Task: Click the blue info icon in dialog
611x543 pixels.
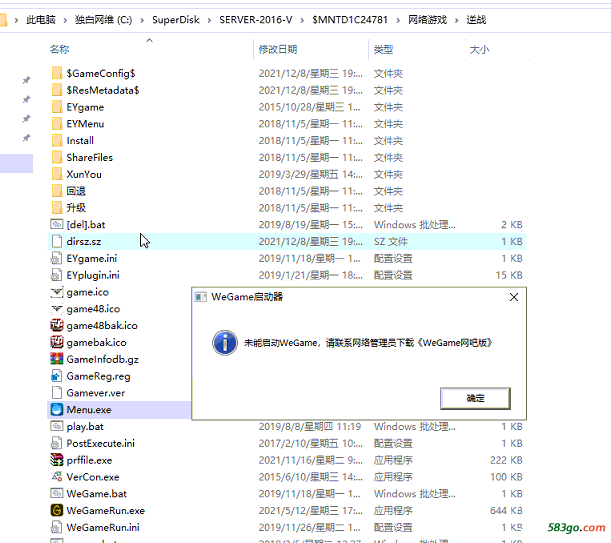Action: pos(225,343)
